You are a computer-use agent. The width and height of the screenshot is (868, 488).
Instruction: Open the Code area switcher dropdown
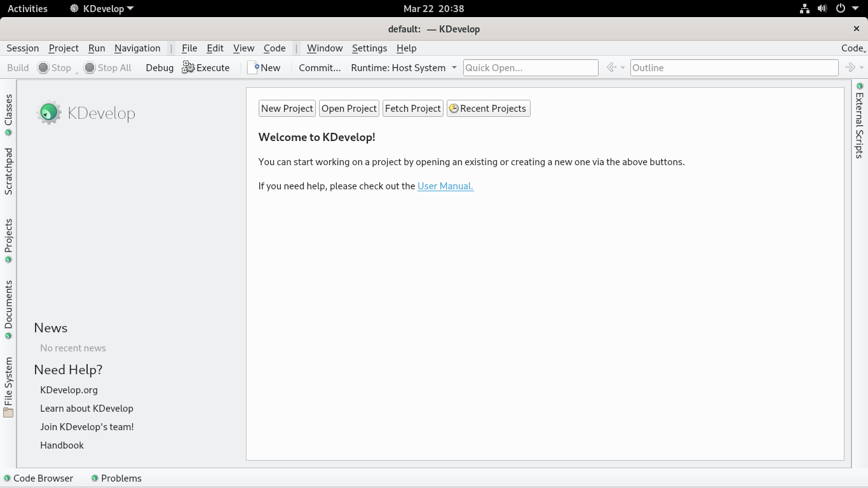853,48
